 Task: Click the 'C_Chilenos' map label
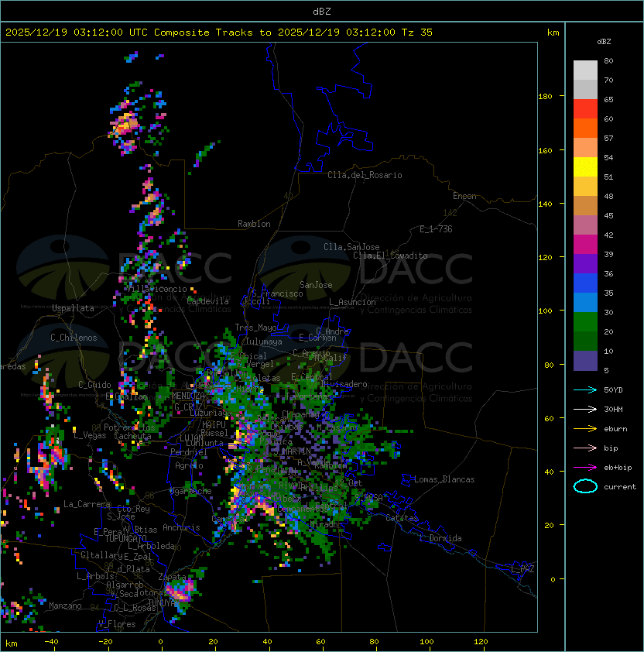tap(74, 338)
